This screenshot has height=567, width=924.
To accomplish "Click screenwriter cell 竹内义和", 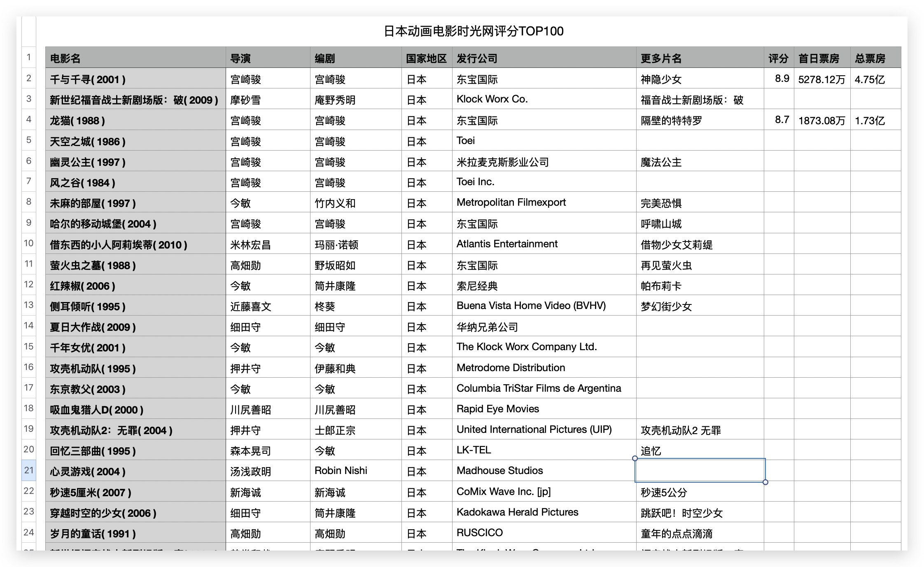I will point(356,202).
